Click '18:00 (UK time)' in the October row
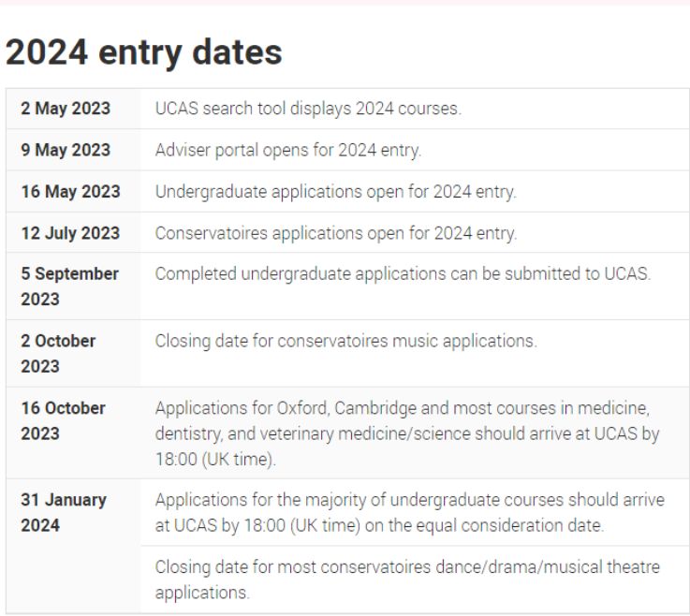 [215, 460]
